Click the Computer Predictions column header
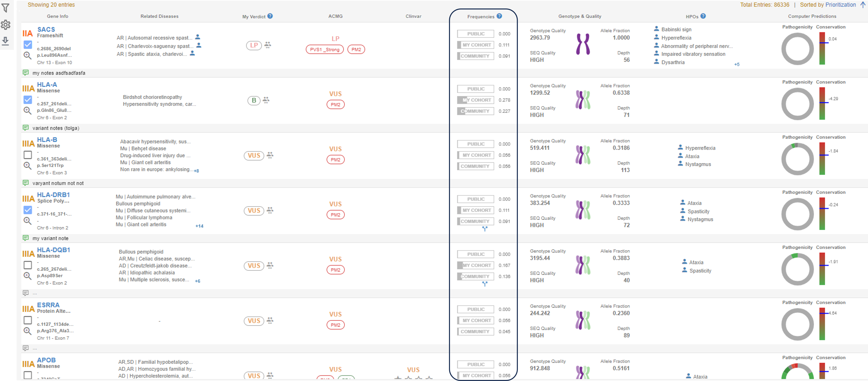This screenshot has width=868, height=381. 812,16
